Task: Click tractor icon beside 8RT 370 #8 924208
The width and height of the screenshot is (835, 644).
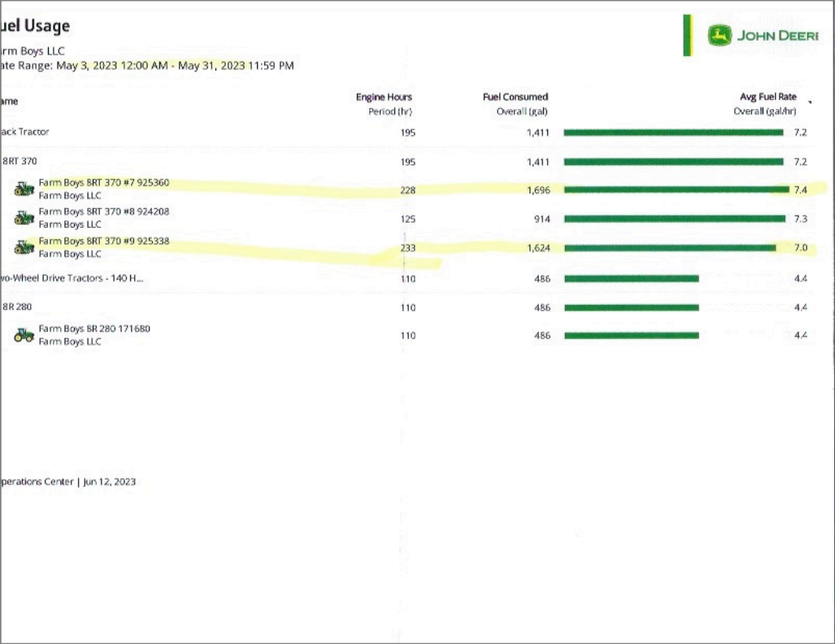Action: pos(24,217)
